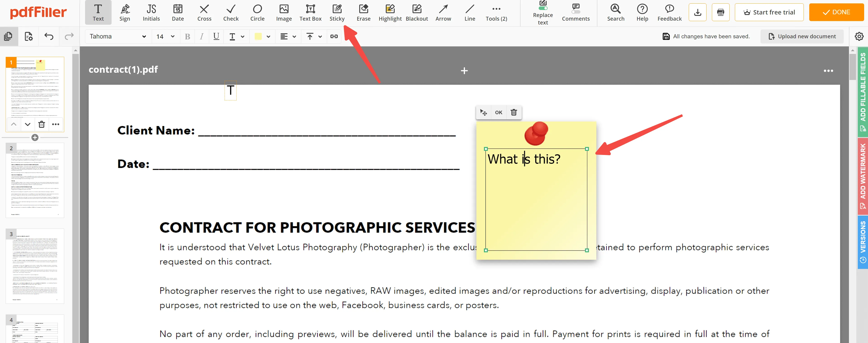Select the yellow color swatch

[x=259, y=36]
